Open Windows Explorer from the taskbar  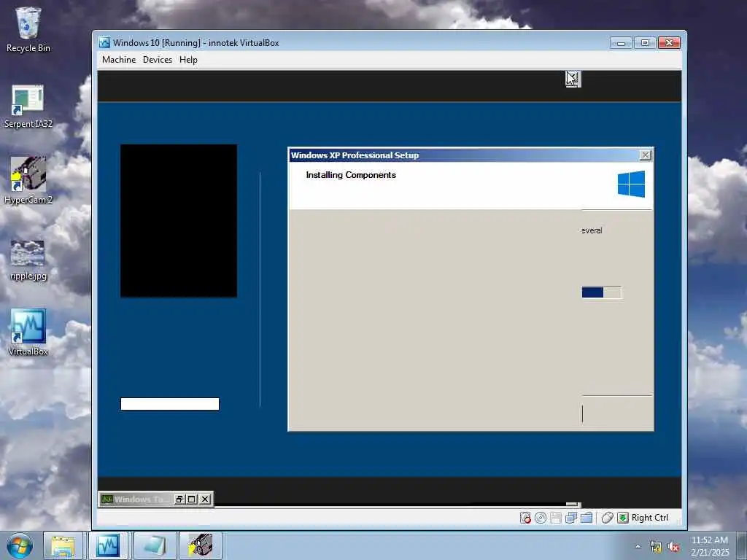coord(63,545)
